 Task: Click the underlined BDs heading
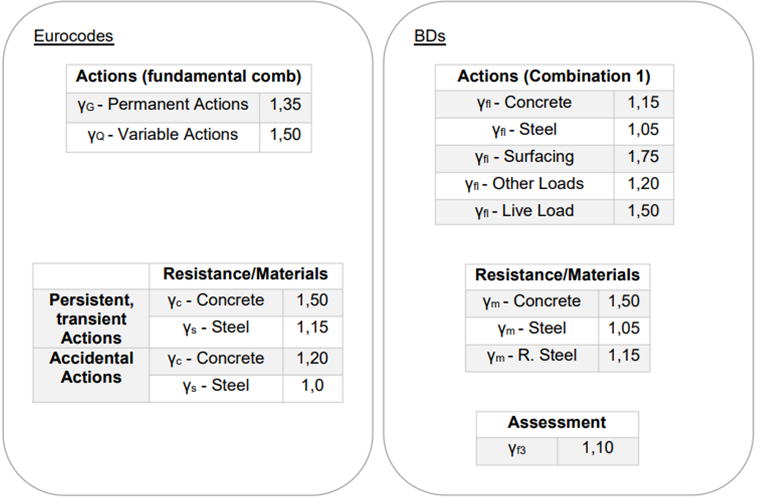[429, 37]
